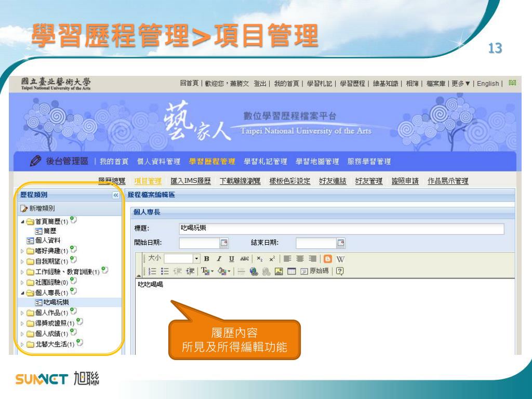Expand 嗜好興趣 tree folder
Viewport: 532px width, 399px height.
tap(22, 251)
